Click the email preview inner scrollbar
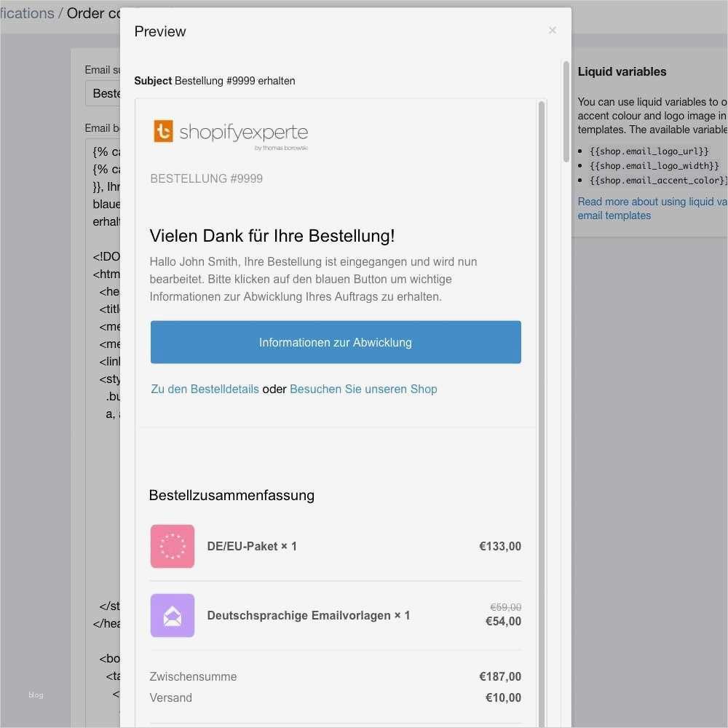The width and height of the screenshot is (728, 728). (x=541, y=291)
